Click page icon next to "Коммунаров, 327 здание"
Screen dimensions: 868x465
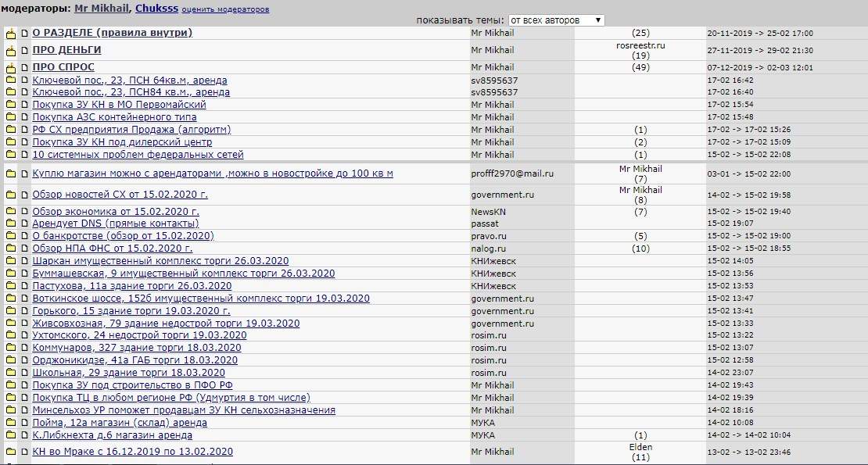tap(24, 348)
